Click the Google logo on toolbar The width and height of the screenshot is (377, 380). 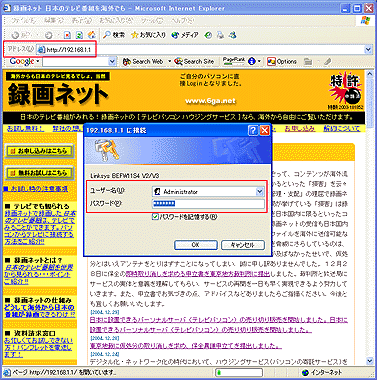22,61
